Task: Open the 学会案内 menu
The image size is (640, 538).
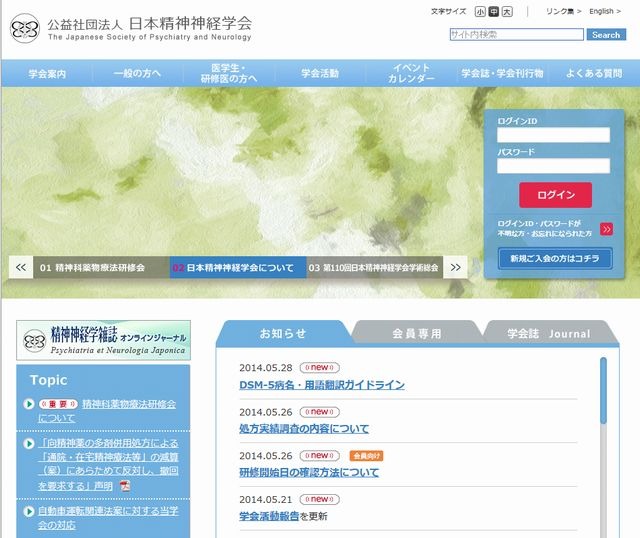Action: 47,73
